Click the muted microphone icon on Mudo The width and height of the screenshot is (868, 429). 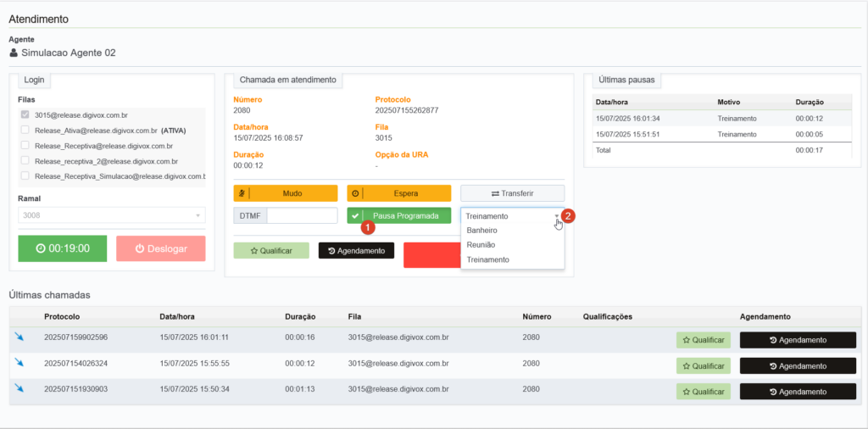(x=242, y=194)
